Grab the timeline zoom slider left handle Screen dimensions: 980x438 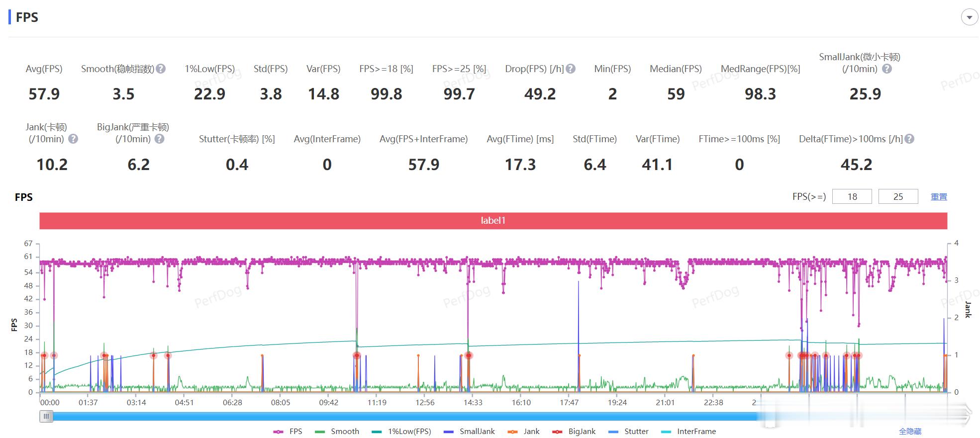(46, 416)
